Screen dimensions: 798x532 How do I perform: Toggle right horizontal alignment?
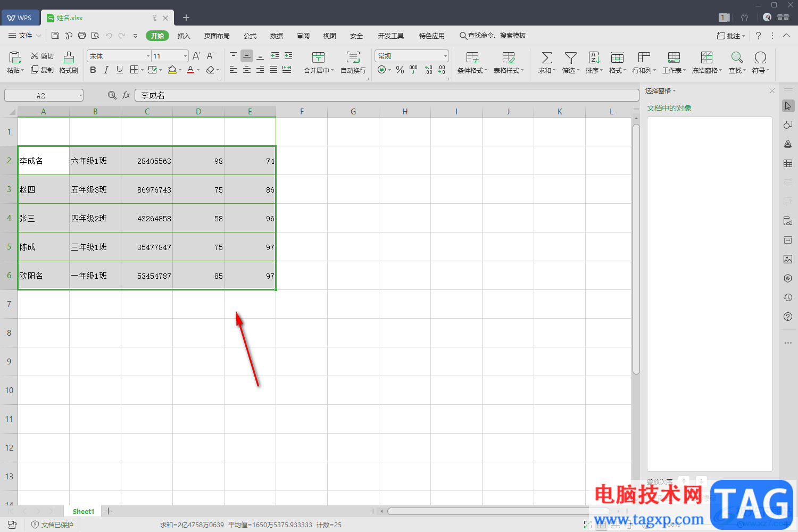click(x=260, y=70)
